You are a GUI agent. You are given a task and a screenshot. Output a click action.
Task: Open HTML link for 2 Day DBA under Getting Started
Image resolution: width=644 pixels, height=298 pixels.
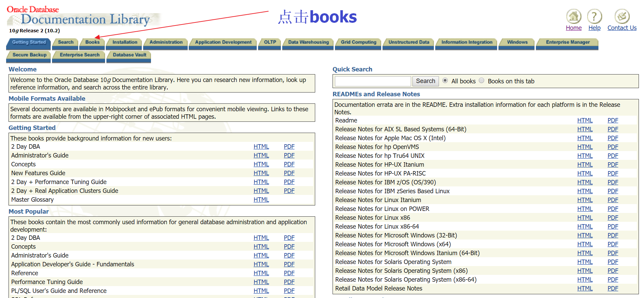coord(261,147)
